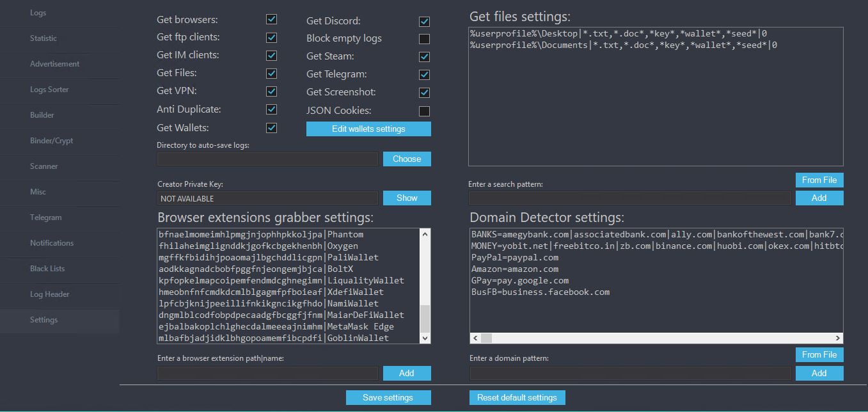868x412 pixels.
Task: Uncheck the Get Wallets option
Action: [x=271, y=127]
